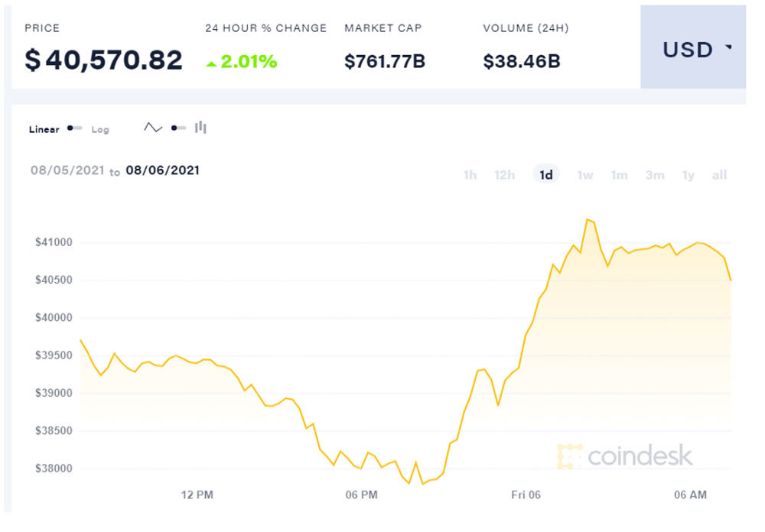Show the 3m time range
Image resolution: width=765 pixels, height=532 pixels.
tap(655, 175)
